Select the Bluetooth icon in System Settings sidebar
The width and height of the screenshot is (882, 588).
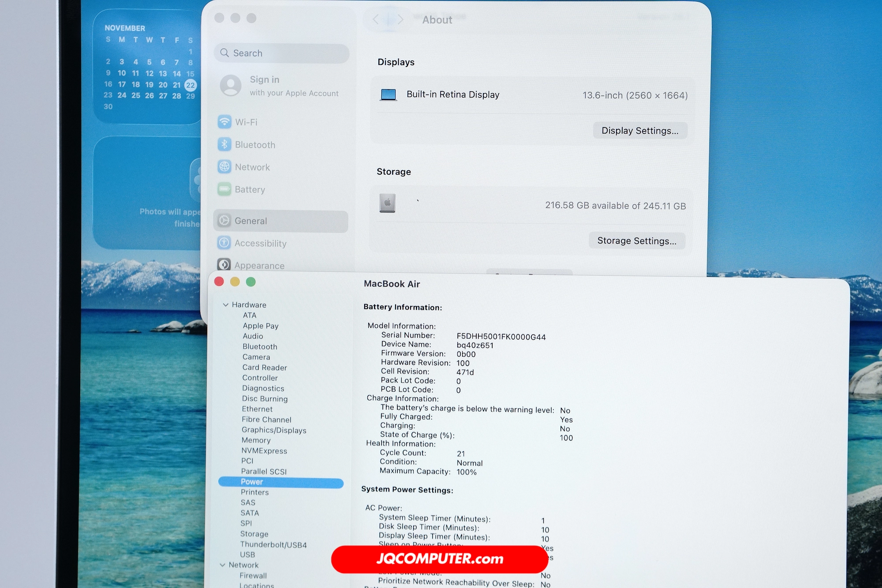[x=225, y=145]
